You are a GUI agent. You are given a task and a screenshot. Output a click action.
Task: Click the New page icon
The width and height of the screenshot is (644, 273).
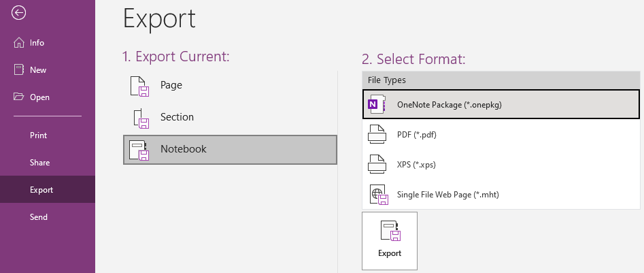point(19,69)
